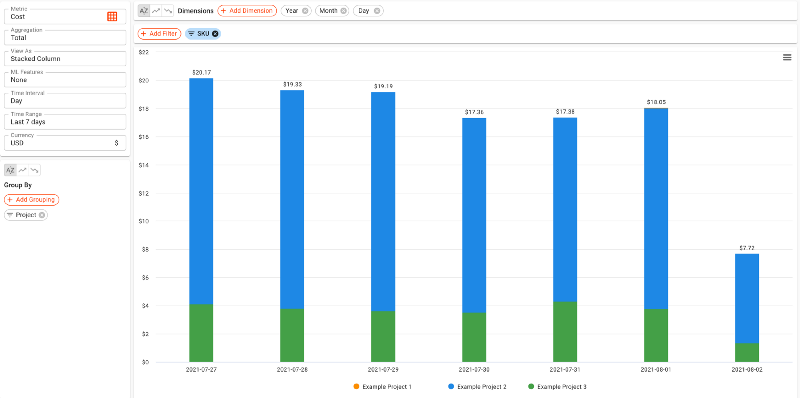Image resolution: width=800 pixels, height=398 pixels.
Task: Remove the Project grouping chip
Action: (x=42, y=215)
